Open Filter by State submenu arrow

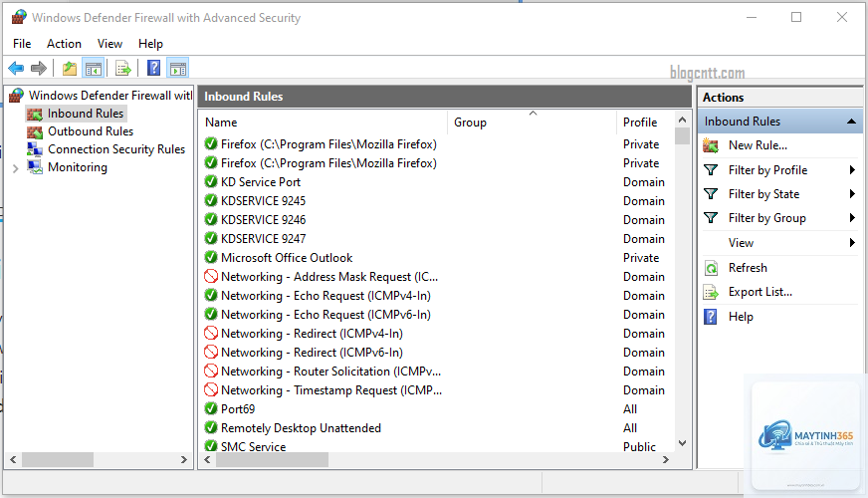pos(852,194)
